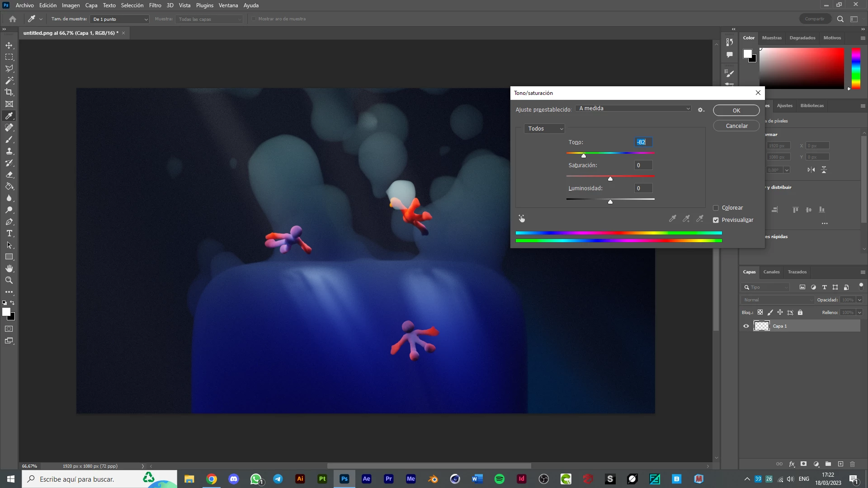Uncheck the Previsualizar checkbox
The width and height of the screenshot is (868, 488).
pyautogui.click(x=716, y=220)
